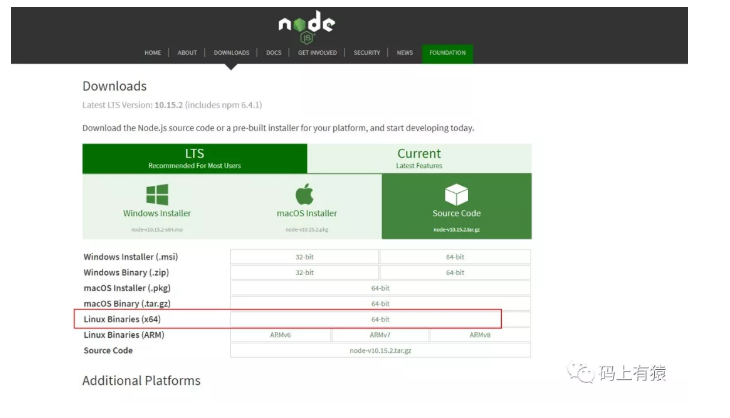Download node-v10.15.2-x64.msi file link
The width and height of the screenshot is (730, 418).
coord(157,229)
